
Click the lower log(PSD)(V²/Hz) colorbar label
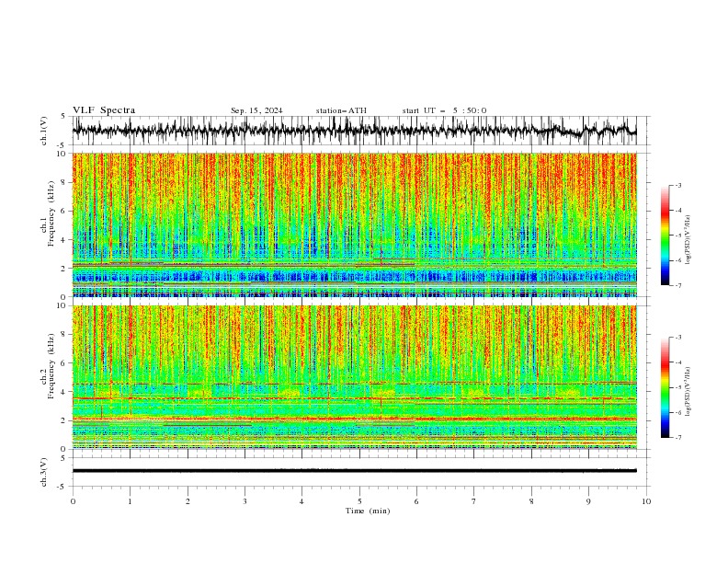[x=688, y=392]
